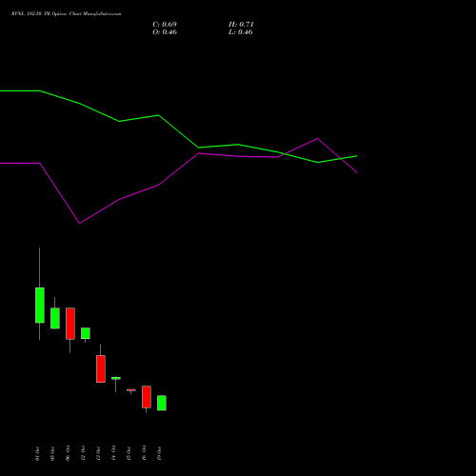This screenshot has width=476, height=476.
Task: Click the '13 Oct' date axis label
Action: [98, 453]
